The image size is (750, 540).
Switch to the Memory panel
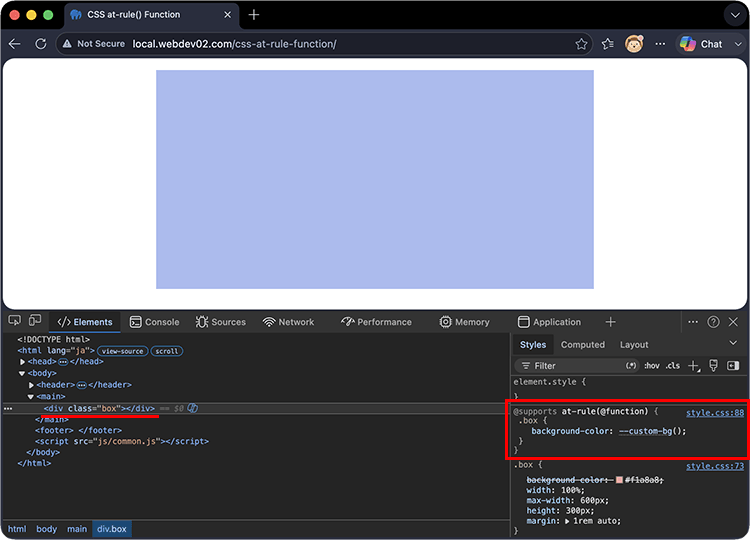coord(464,322)
